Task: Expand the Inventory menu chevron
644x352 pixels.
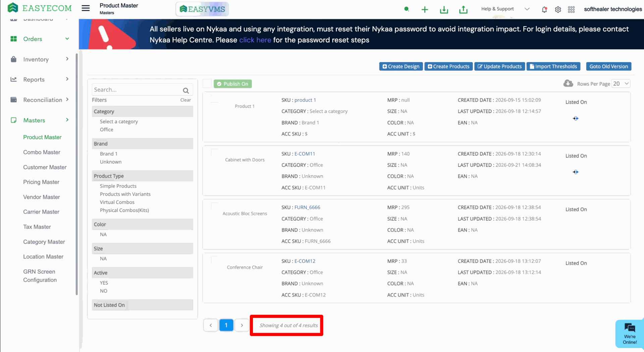Action: pyautogui.click(x=67, y=59)
